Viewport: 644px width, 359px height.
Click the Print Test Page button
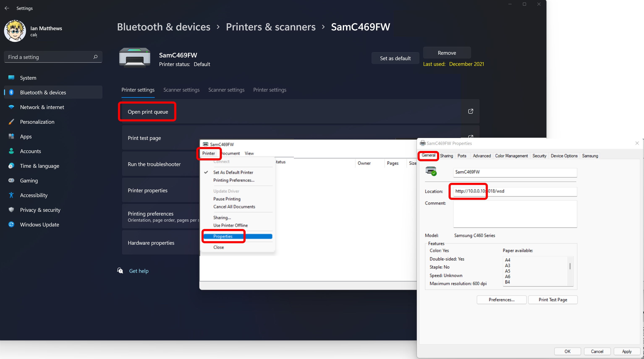coord(552,299)
